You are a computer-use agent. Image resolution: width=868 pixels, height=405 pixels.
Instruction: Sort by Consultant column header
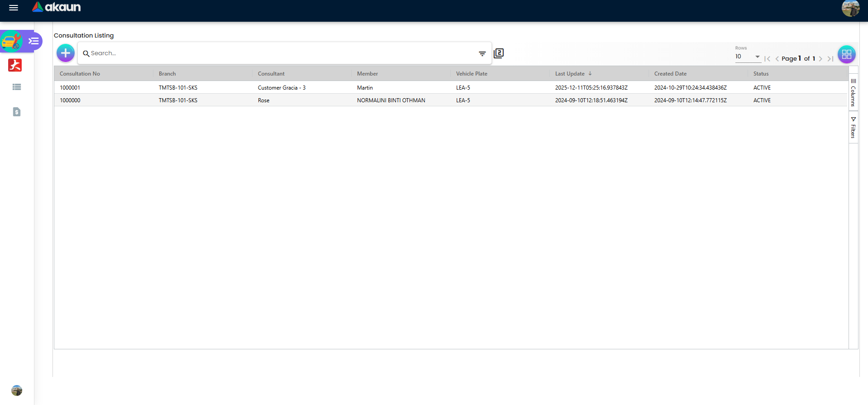tap(271, 74)
